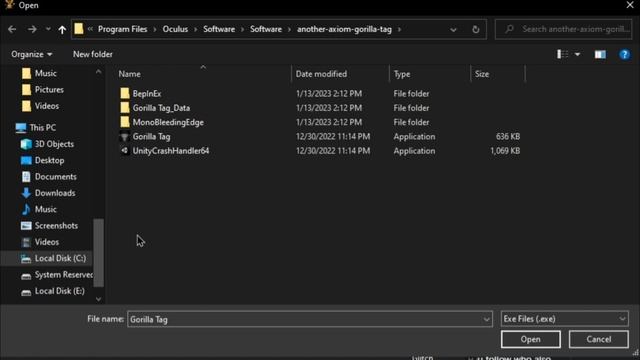Sort files by Date modified column
The height and width of the screenshot is (360, 640).
click(x=321, y=74)
